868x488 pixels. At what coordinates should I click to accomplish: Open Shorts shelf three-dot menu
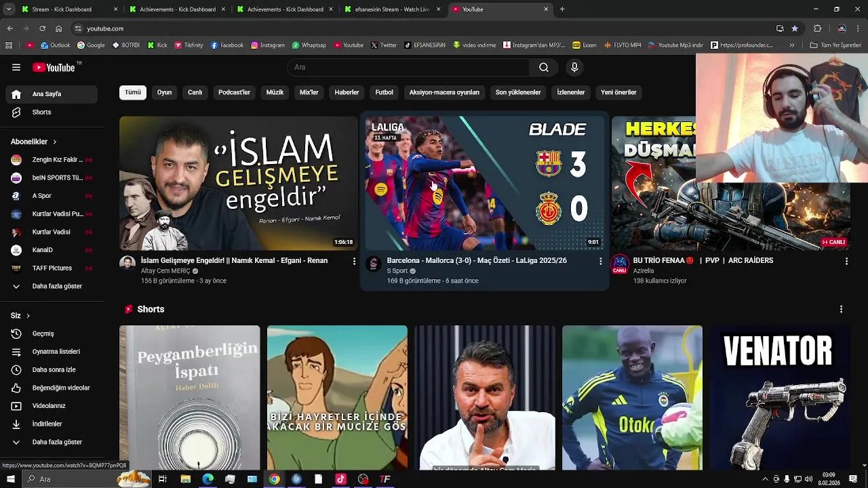click(x=841, y=309)
